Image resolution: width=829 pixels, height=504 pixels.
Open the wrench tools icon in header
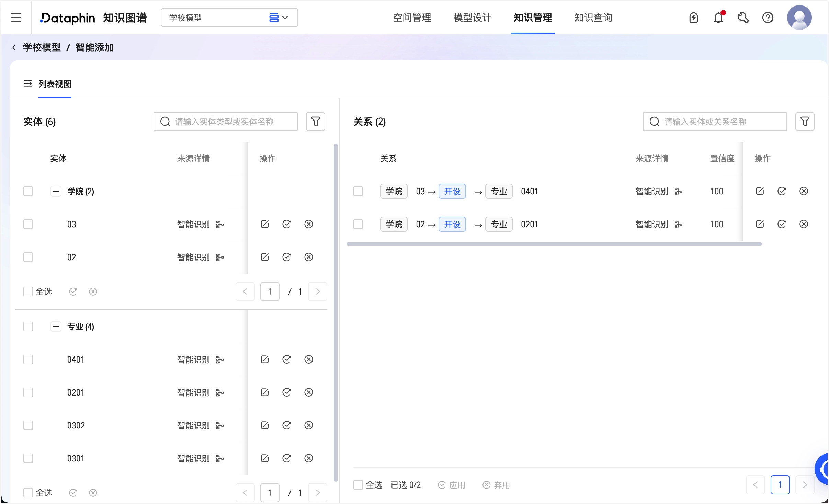pos(743,18)
